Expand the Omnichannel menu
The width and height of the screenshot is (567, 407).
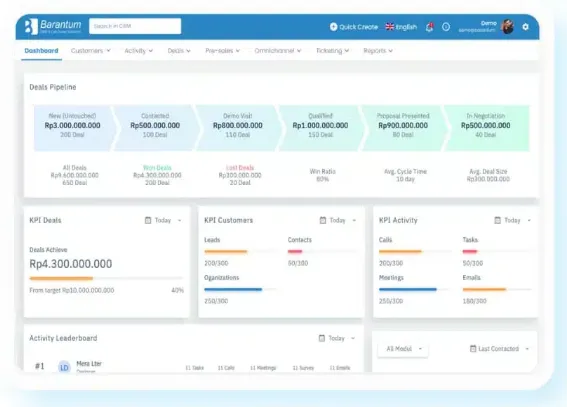[x=278, y=51]
